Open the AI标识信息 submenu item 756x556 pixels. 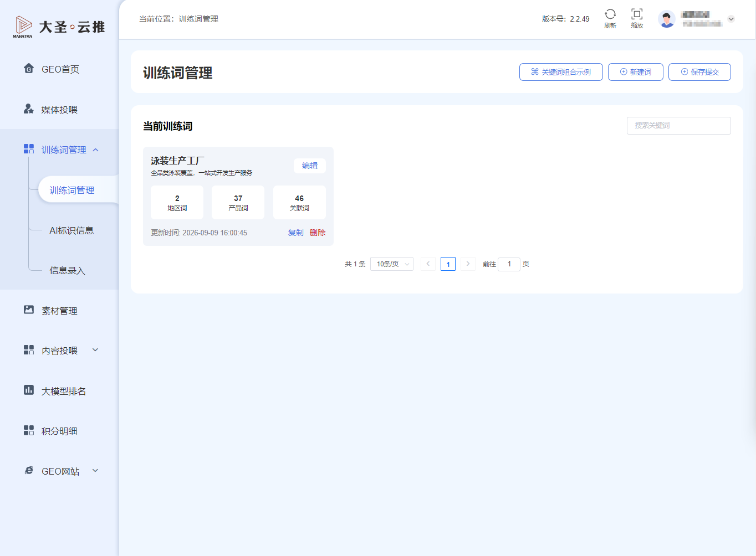[71, 230]
